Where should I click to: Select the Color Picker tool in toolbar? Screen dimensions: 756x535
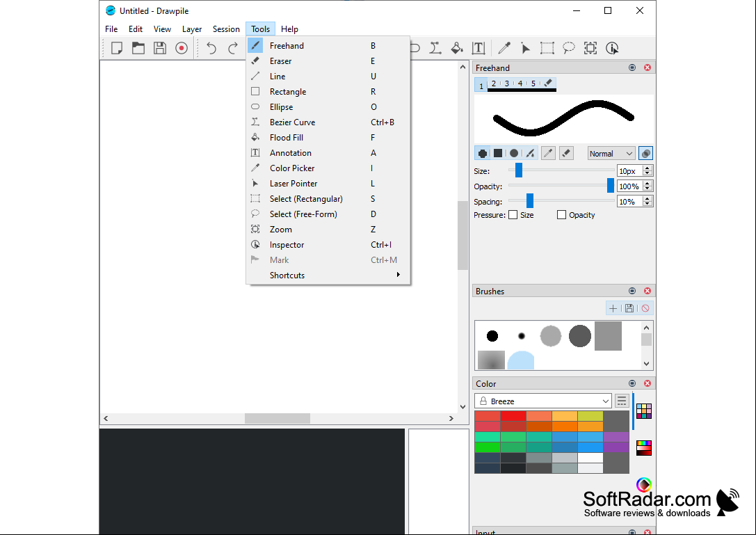click(504, 48)
